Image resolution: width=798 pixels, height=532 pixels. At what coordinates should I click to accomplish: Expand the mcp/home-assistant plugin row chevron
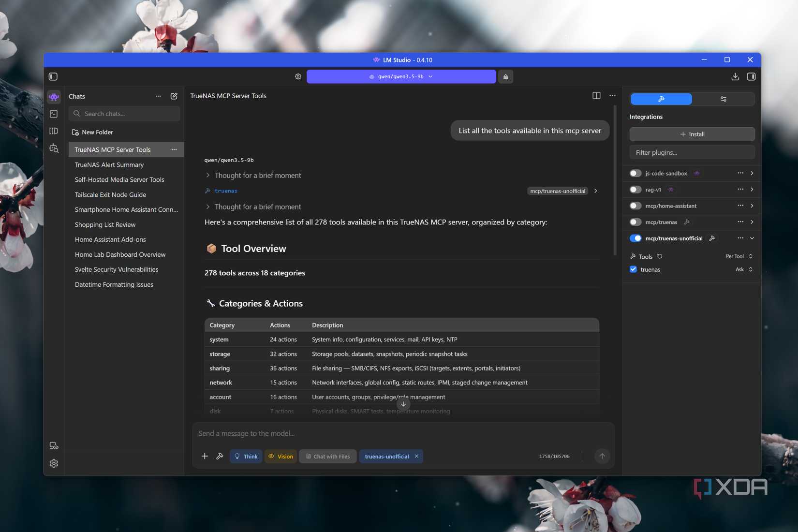pyautogui.click(x=752, y=206)
